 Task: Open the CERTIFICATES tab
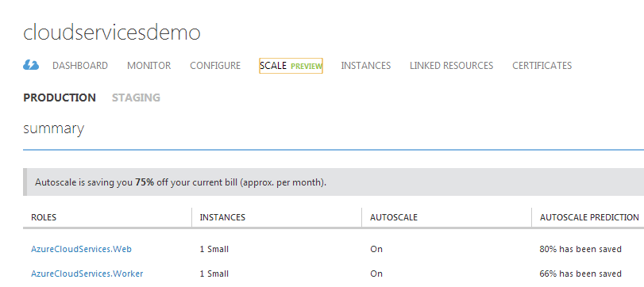(542, 66)
